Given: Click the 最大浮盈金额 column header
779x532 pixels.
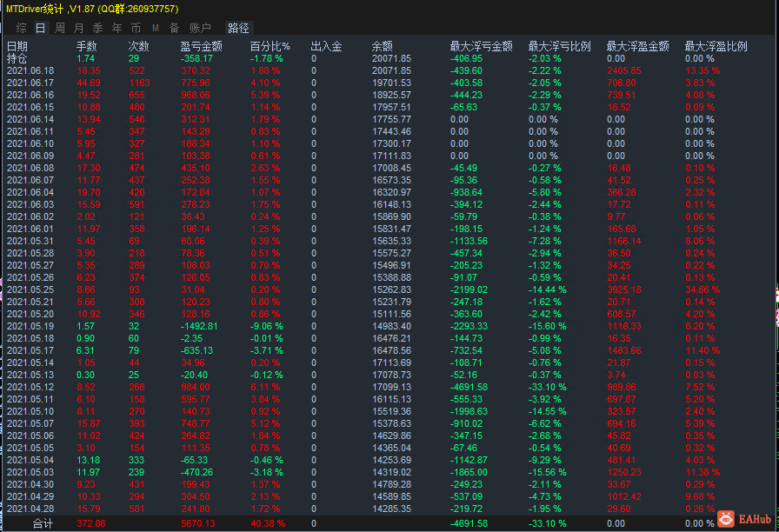Looking at the screenshot, I should tap(638, 47).
